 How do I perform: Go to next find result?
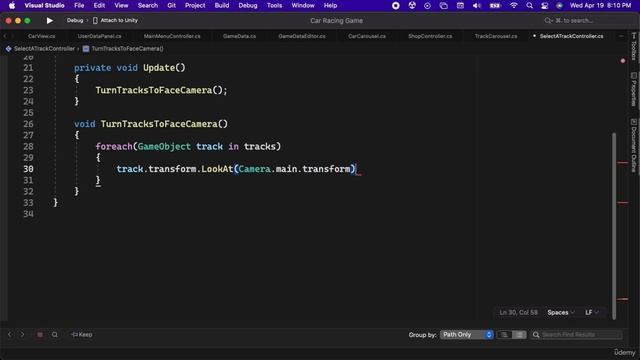22,335
